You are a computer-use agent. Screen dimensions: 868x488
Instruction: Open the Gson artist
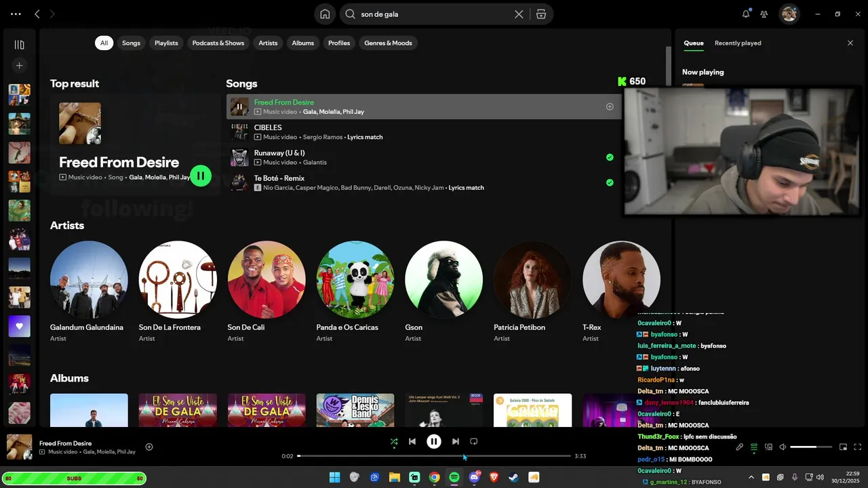point(444,280)
